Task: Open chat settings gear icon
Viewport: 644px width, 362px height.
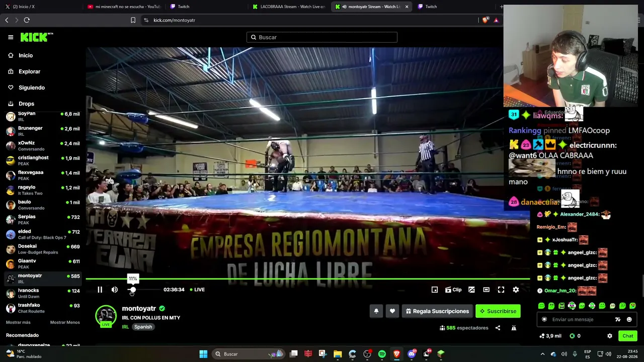Action: click(610, 336)
